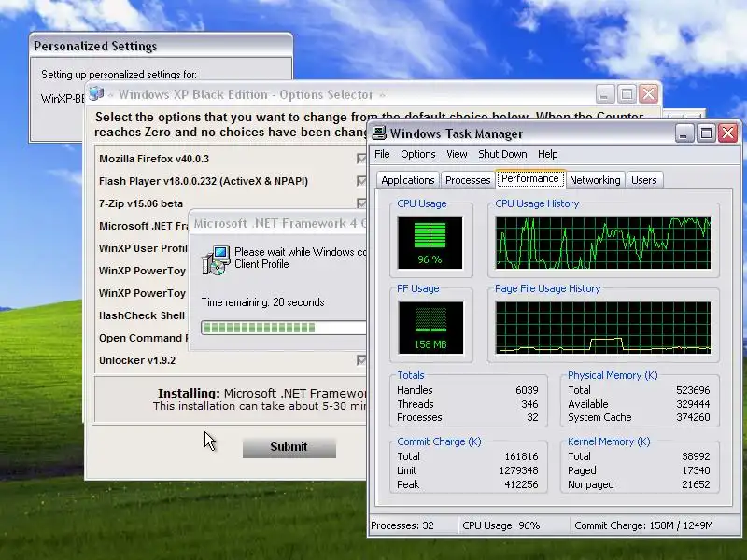747x560 pixels.
Task: Click the HashCheck Shell option label
Action: (142, 315)
